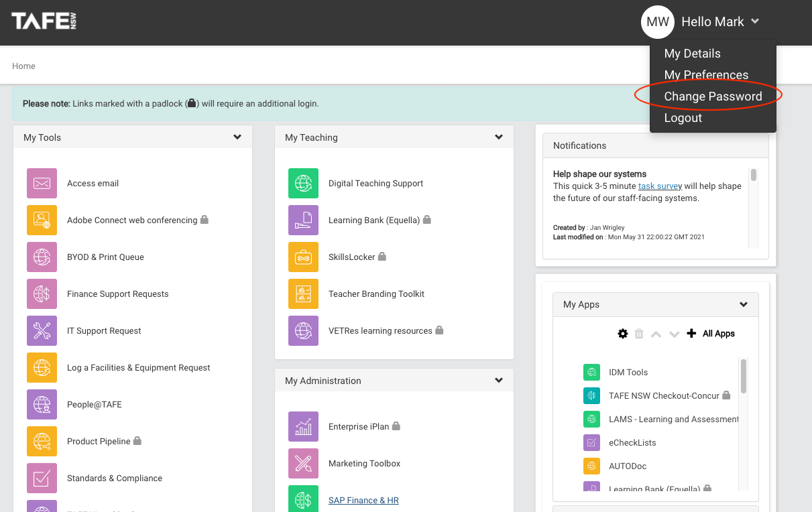Select Change Password from the user menu
812x512 pixels.
click(x=713, y=97)
